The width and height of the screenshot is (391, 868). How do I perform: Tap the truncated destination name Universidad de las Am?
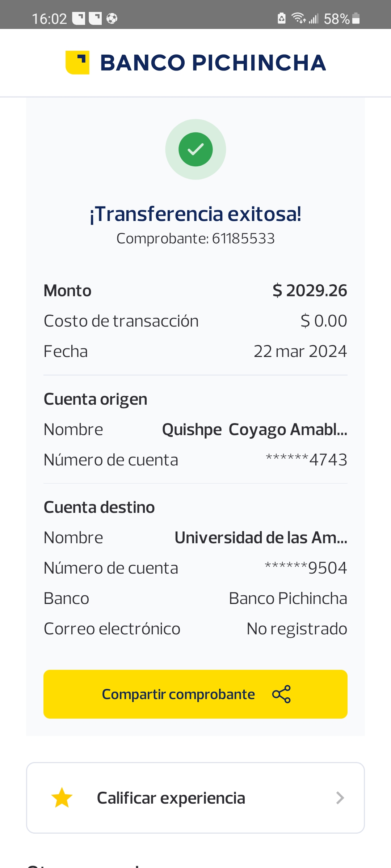point(261,538)
